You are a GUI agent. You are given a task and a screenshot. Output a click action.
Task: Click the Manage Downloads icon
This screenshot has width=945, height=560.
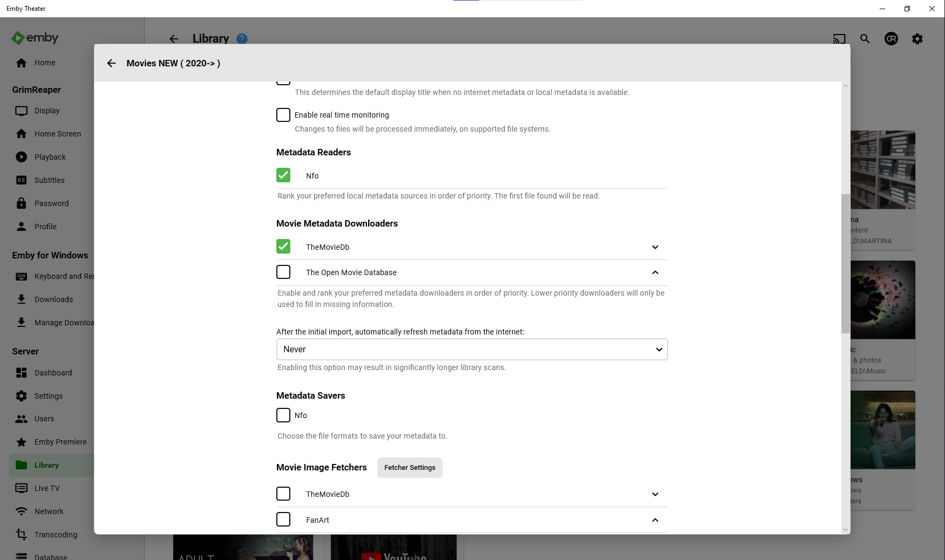point(21,323)
